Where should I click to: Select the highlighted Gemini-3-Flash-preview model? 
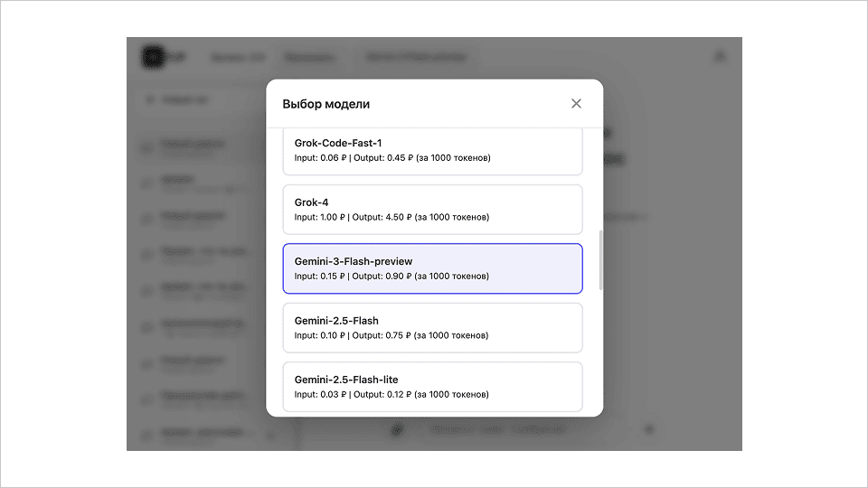tap(432, 268)
